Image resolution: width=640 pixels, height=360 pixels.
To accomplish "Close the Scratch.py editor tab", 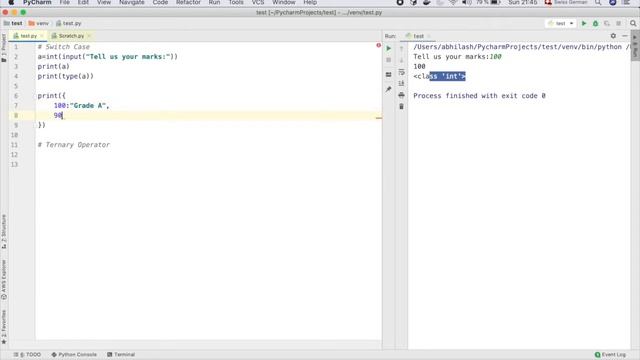I will point(89,36).
